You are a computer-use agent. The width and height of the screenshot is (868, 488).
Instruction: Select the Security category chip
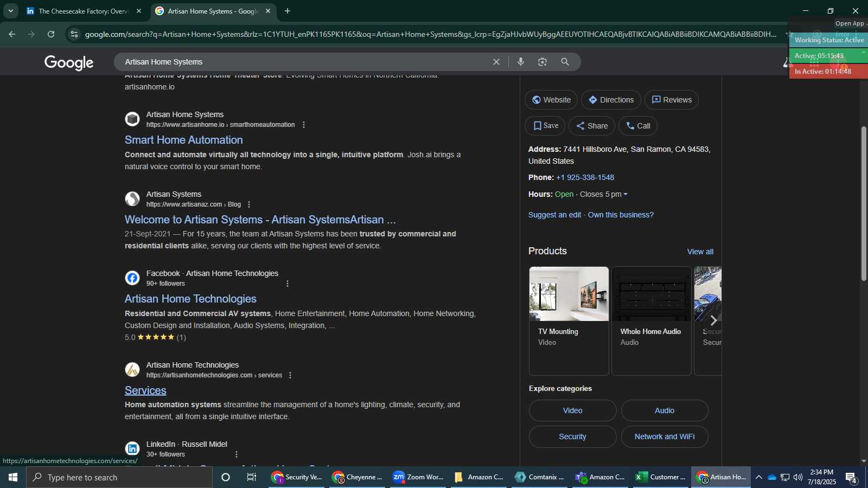coord(573,436)
